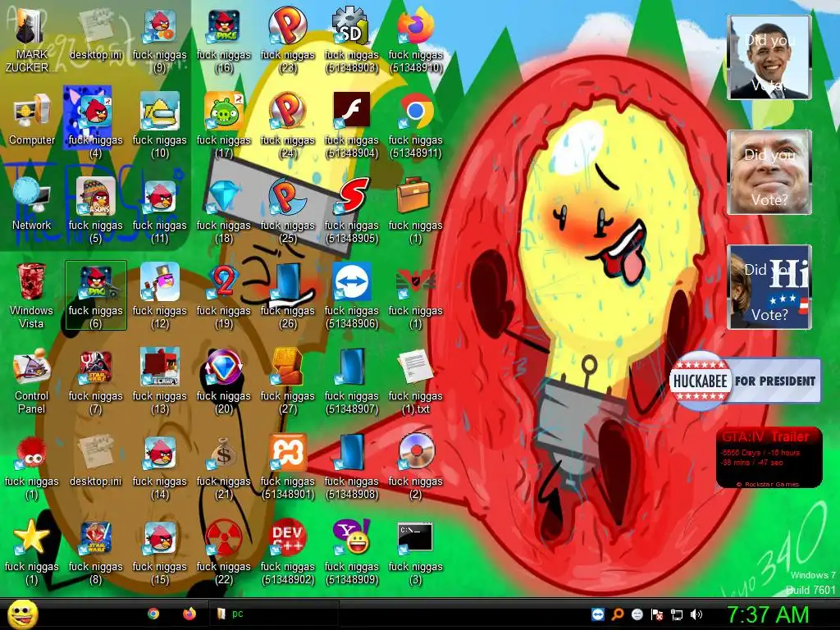Click the magnifier search tray icon
Viewport: 840px width, 630px height.
coord(618,614)
